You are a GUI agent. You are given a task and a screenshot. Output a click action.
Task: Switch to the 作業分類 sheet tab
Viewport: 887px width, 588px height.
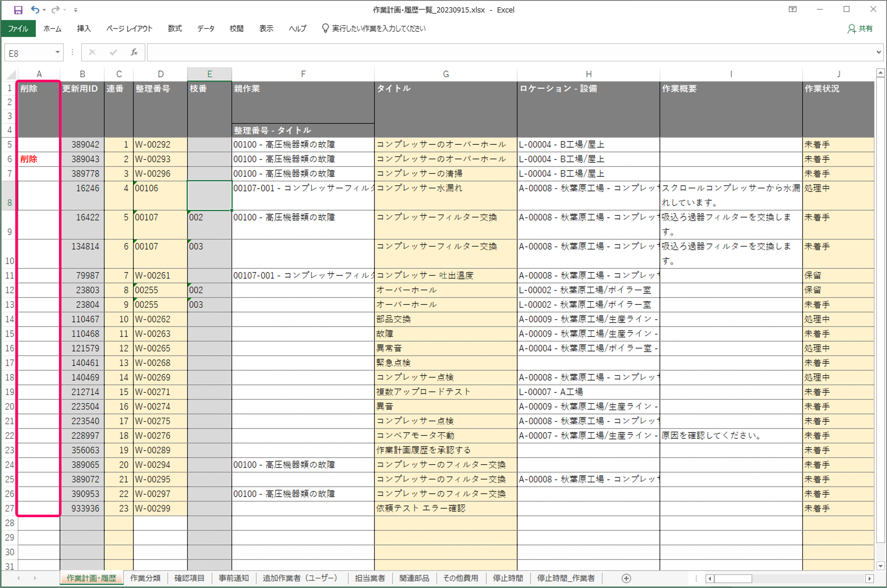pyautogui.click(x=145, y=578)
